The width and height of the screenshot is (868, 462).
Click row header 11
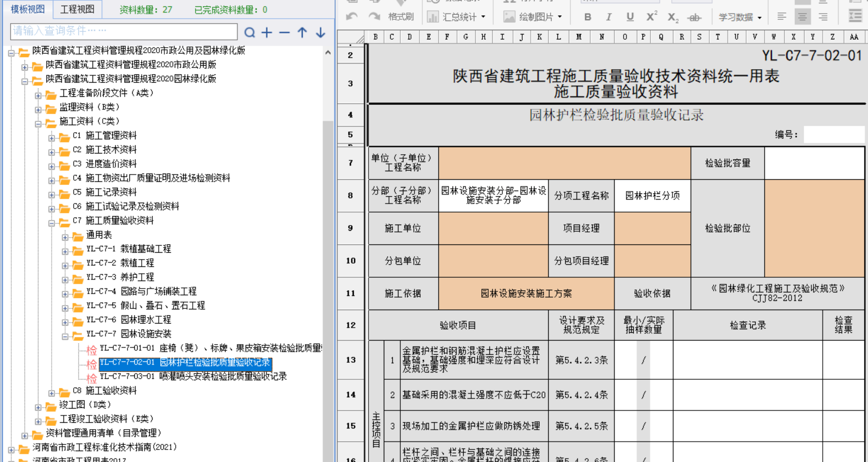(x=351, y=294)
